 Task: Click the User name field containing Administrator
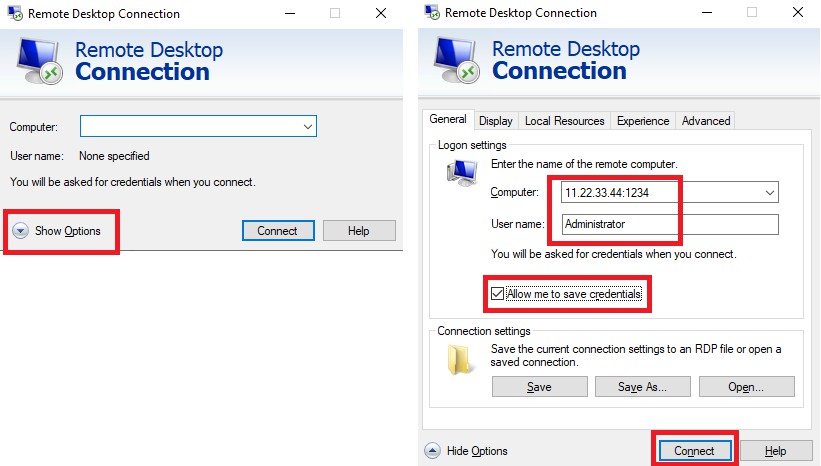(x=670, y=224)
